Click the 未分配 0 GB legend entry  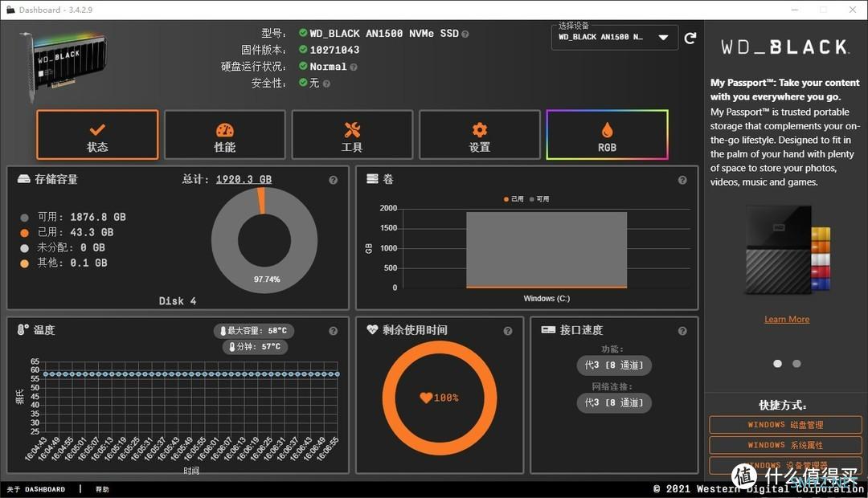pyautogui.click(x=63, y=247)
